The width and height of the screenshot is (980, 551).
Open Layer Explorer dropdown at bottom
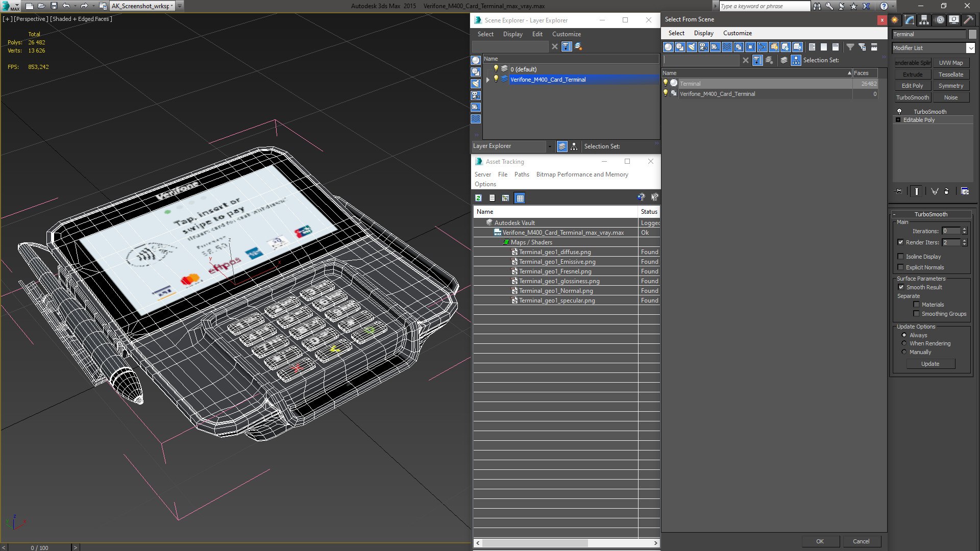coord(549,146)
